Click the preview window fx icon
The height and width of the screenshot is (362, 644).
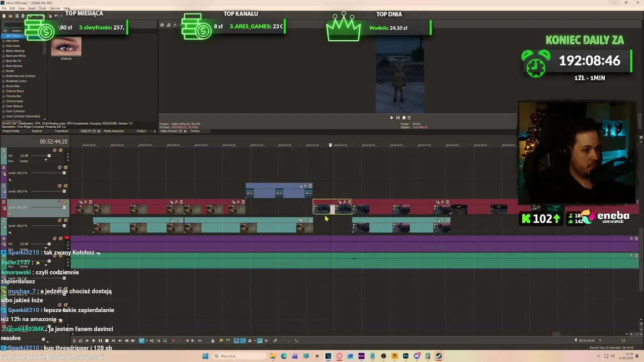coord(175,25)
